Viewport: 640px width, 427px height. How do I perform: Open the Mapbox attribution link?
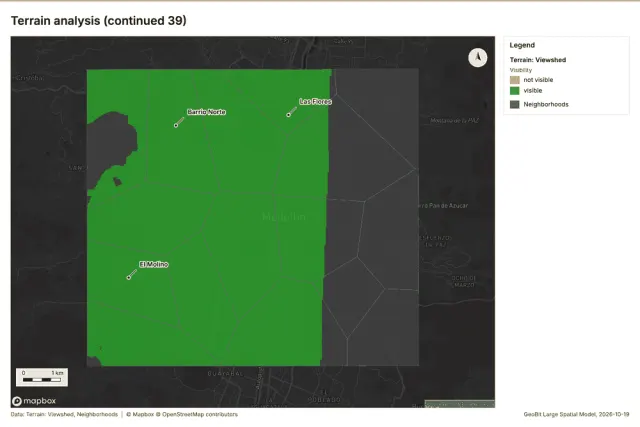click(140, 414)
